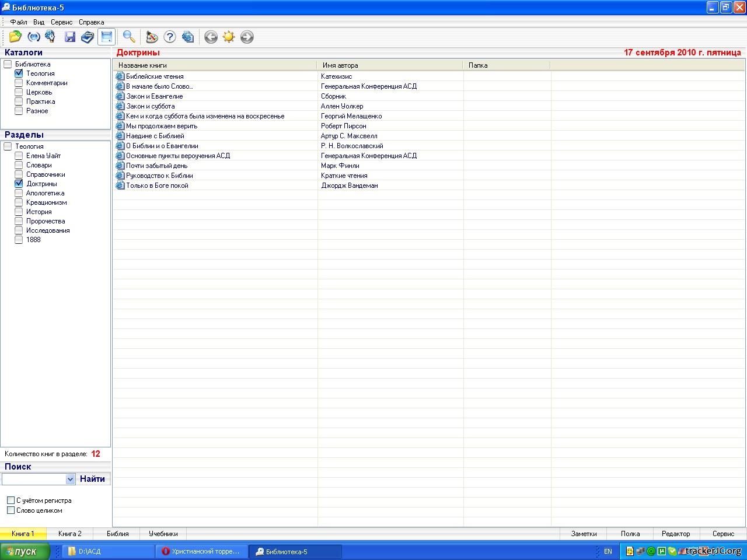The width and height of the screenshot is (747, 560).
Task: Click the HTML book toolbar icon
Action: (88, 37)
